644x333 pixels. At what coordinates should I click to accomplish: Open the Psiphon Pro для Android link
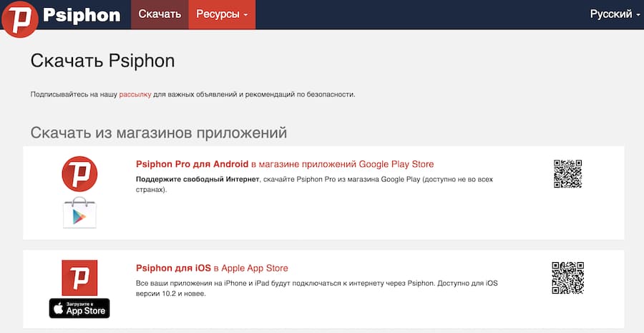[192, 164]
